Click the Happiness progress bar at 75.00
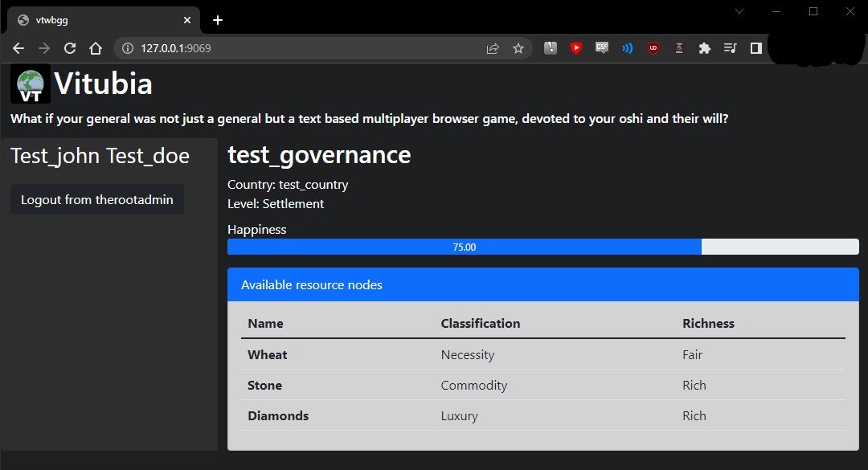Image resolution: width=868 pixels, height=470 pixels. click(543, 247)
